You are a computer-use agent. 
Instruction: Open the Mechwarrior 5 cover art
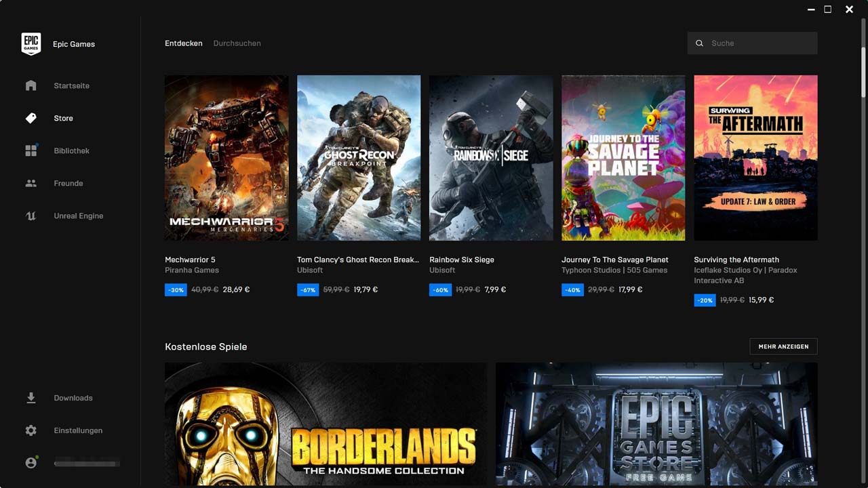click(x=226, y=158)
